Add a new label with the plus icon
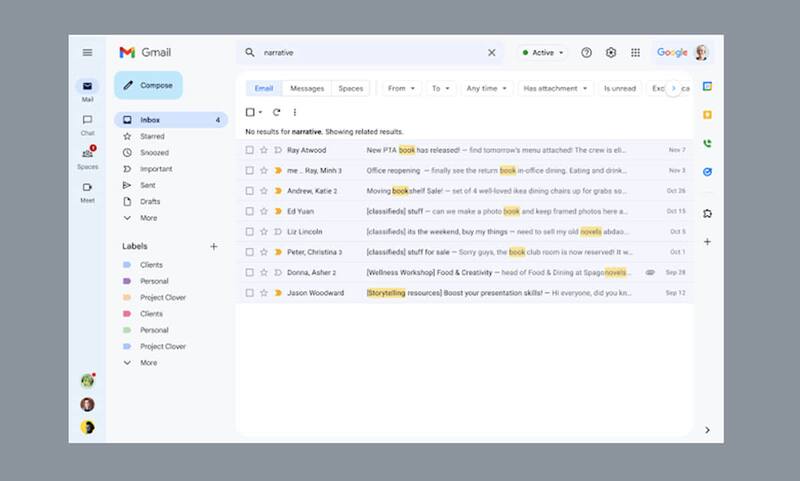Image resolution: width=800 pixels, height=481 pixels. coord(213,246)
